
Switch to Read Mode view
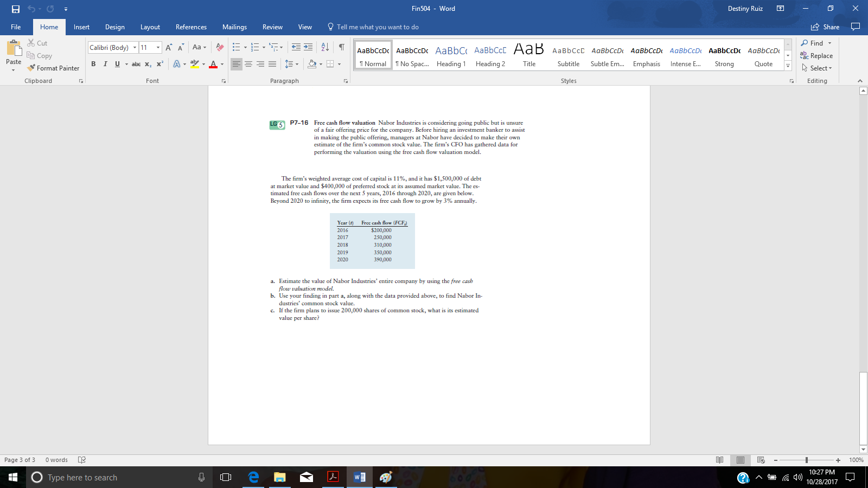(720, 459)
